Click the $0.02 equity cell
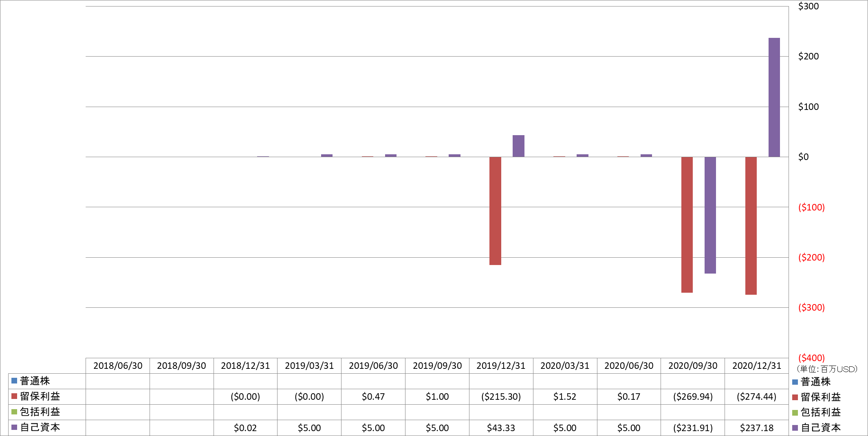The height and width of the screenshot is (436, 868). coord(245,428)
